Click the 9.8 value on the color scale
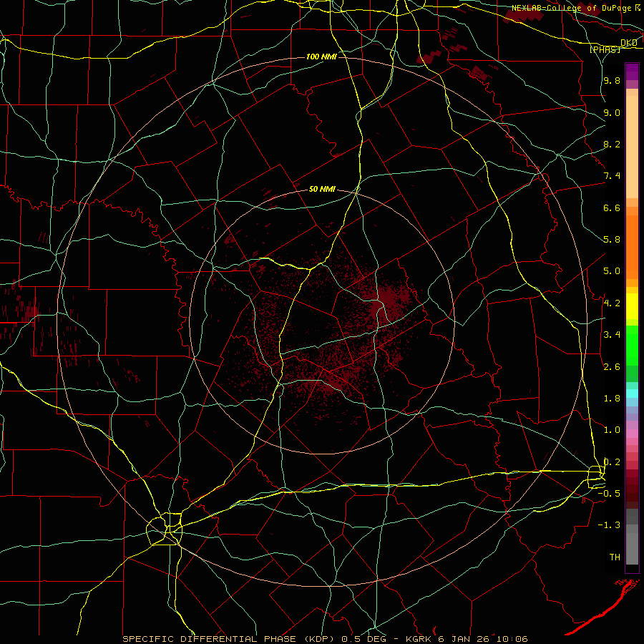This screenshot has height=644, width=644. click(x=612, y=81)
